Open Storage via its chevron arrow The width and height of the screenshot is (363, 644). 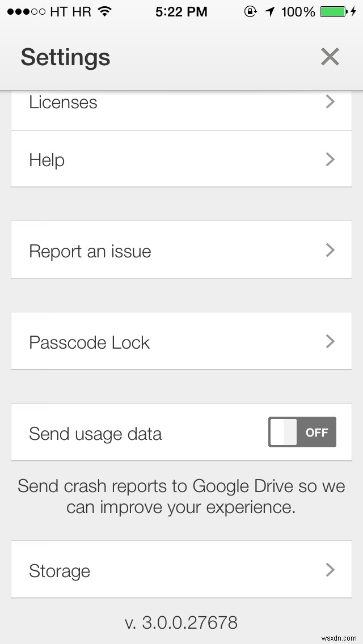point(330,570)
